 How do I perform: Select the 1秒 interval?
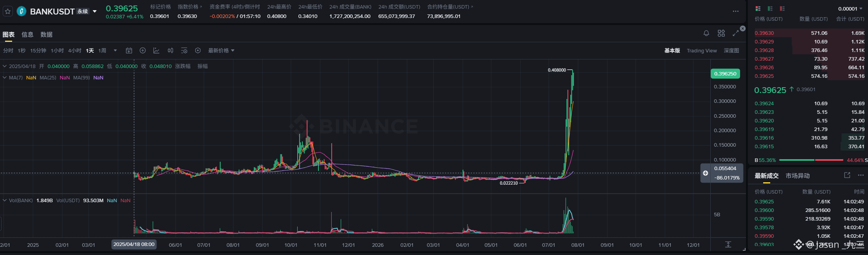coord(22,50)
